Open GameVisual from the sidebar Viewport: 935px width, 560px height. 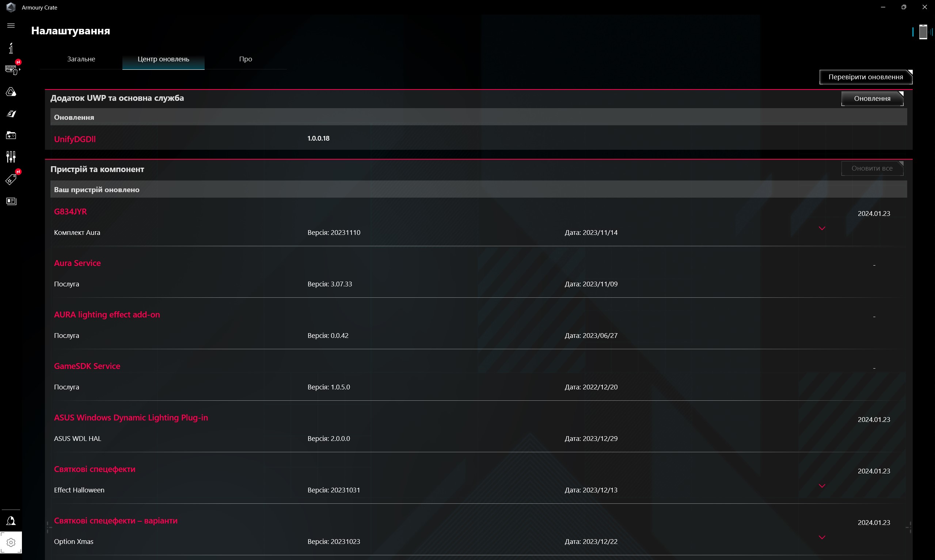pyautogui.click(x=11, y=114)
